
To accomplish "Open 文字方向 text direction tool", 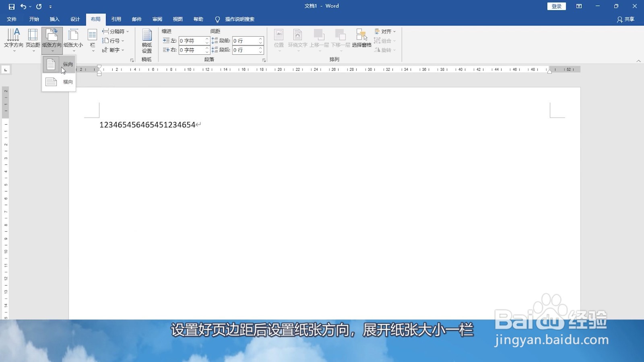I will pyautogui.click(x=13, y=40).
